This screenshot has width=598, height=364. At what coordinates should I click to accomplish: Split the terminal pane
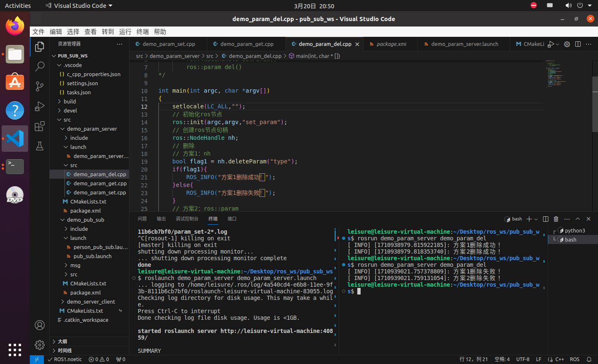(545, 219)
